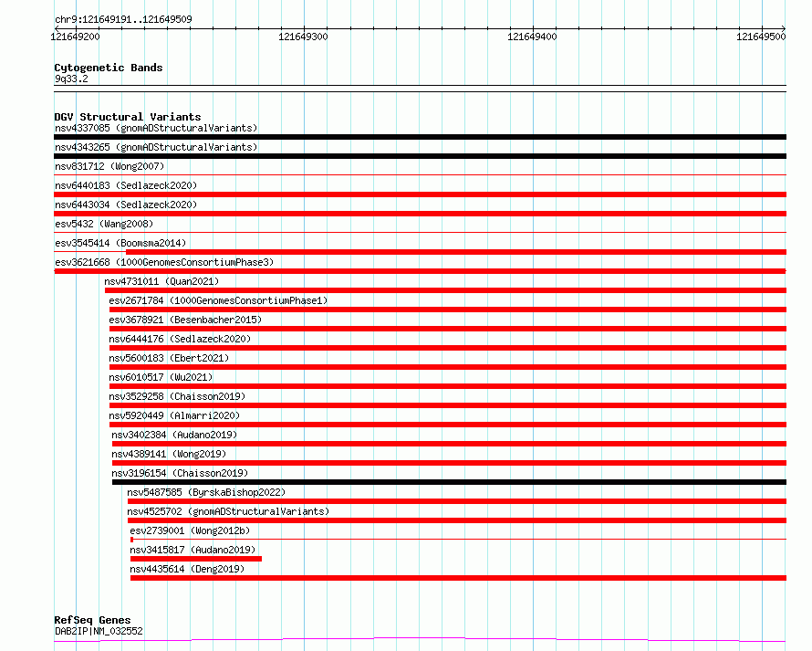Click ruler position 121649300
The height and width of the screenshot is (651, 812).
coord(303,37)
